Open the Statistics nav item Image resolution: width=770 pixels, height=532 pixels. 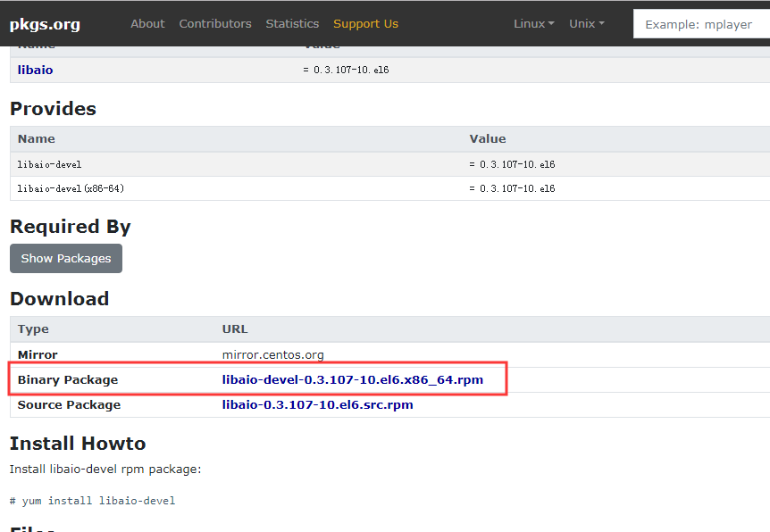(x=292, y=24)
